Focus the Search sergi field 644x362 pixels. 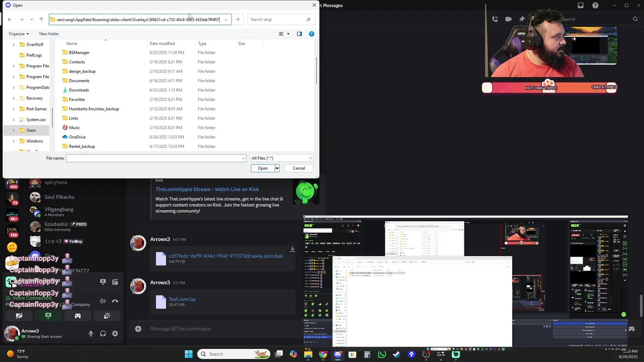pyautogui.click(x=281, y=20)
